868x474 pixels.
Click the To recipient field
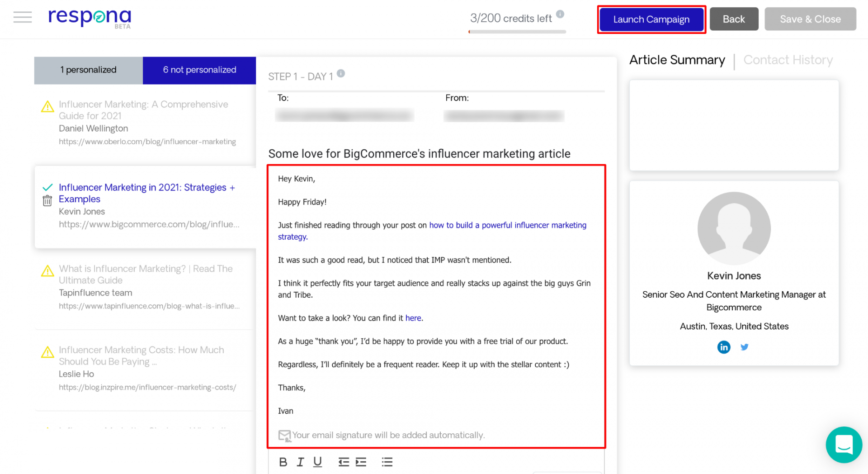pyautogui.click(x=344, y=115)
